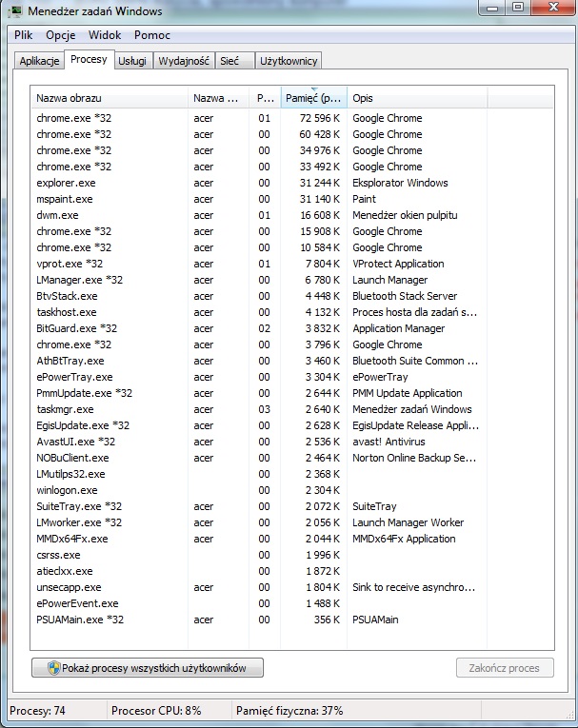
Task: Sort by the Opis column header
Action: click(417, 98)
